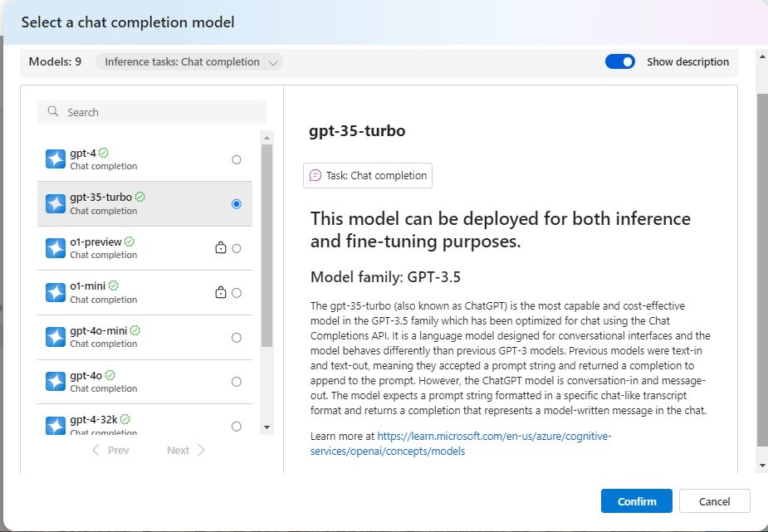Select the gpt-4 radio button
Screen dimensions: 768x532
pyautogui.click(x=237, y=159)
